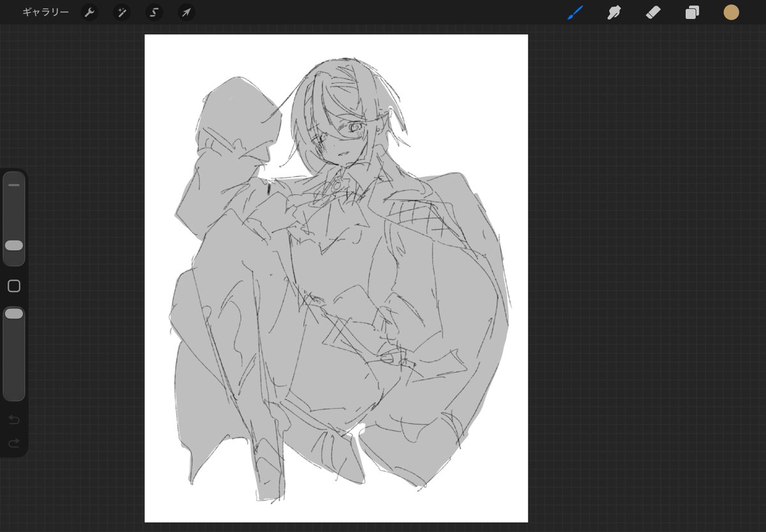Open the Adjustments magic wand menu
The height and width of the screenshot is (532, 766).
pos(122,12)
